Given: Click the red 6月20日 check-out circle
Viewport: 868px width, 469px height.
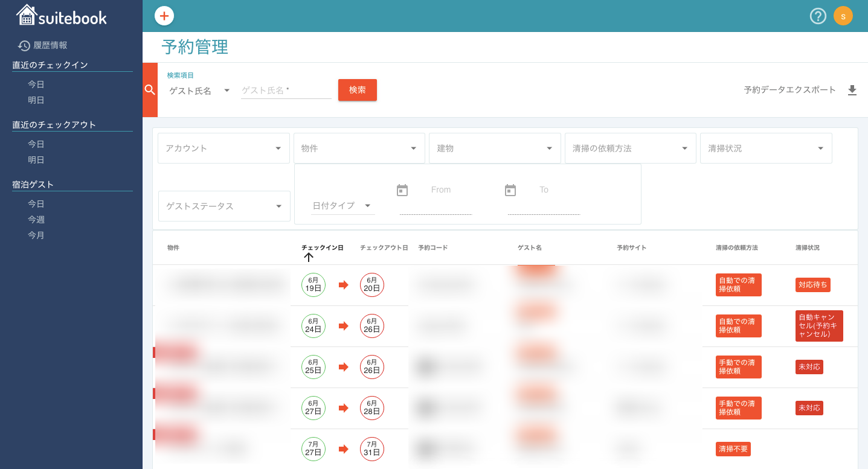Looking at the screenshot, I should tap(372, 285).
